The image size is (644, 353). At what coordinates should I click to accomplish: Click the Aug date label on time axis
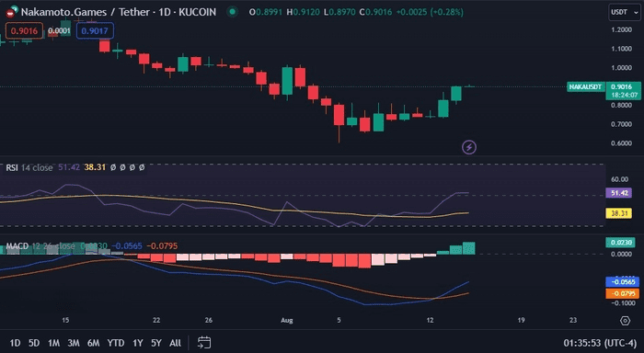click(x=287, y=320)
